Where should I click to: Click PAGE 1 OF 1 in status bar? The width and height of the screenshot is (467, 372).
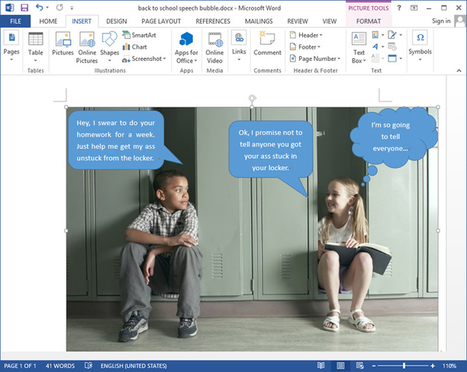tap(20, 366)
